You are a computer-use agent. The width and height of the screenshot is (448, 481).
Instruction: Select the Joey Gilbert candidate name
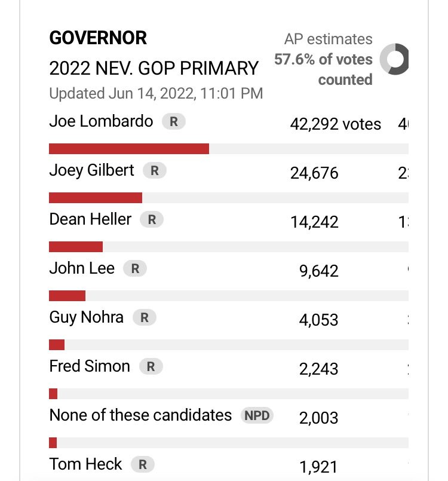click(x=91, y=170)
